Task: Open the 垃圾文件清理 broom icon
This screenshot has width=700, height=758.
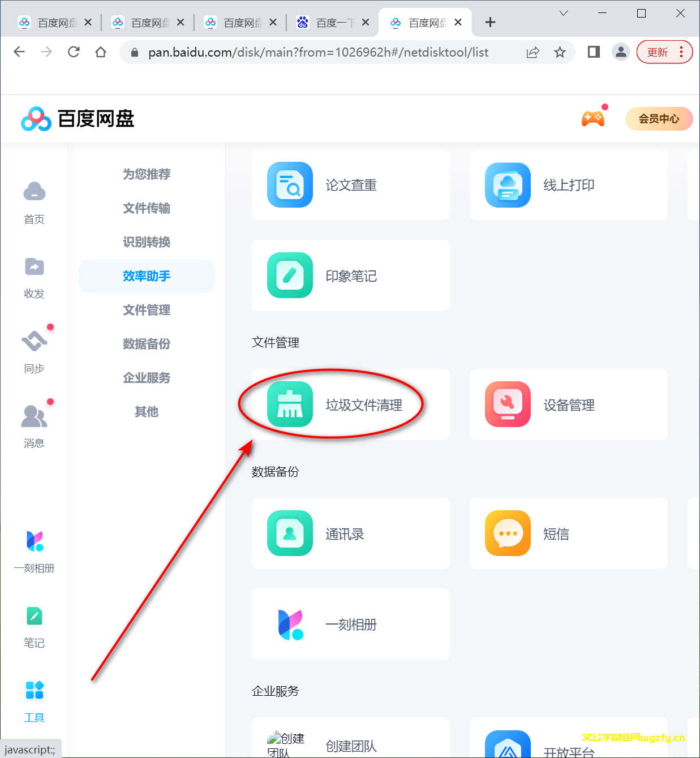Action: point(290,404)
